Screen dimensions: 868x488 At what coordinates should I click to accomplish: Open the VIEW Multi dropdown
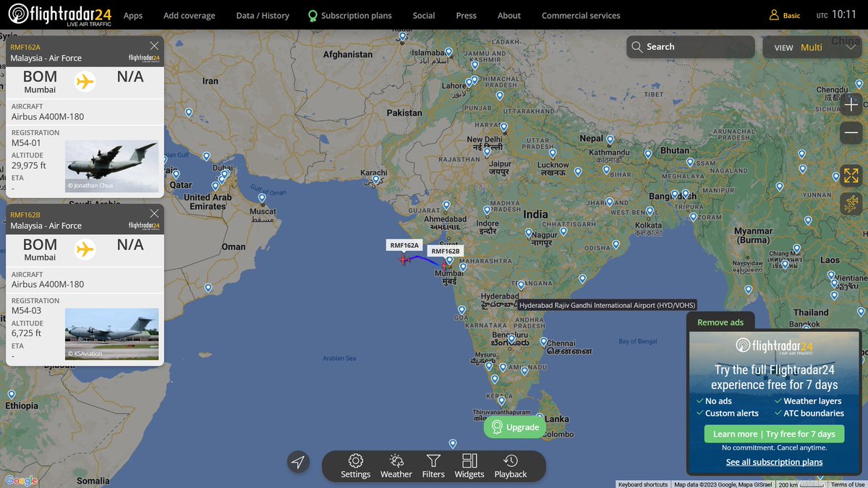pos(814,47)
